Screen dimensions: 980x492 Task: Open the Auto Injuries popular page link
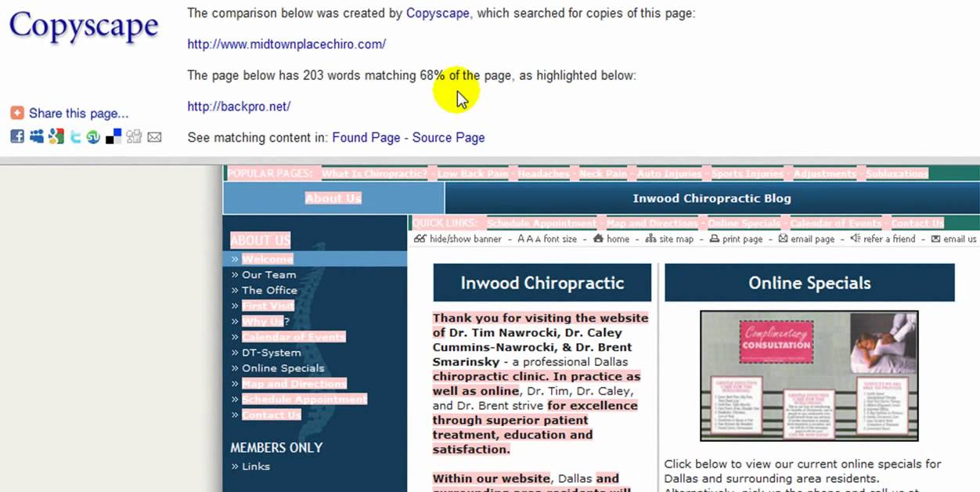click(668, 174)
